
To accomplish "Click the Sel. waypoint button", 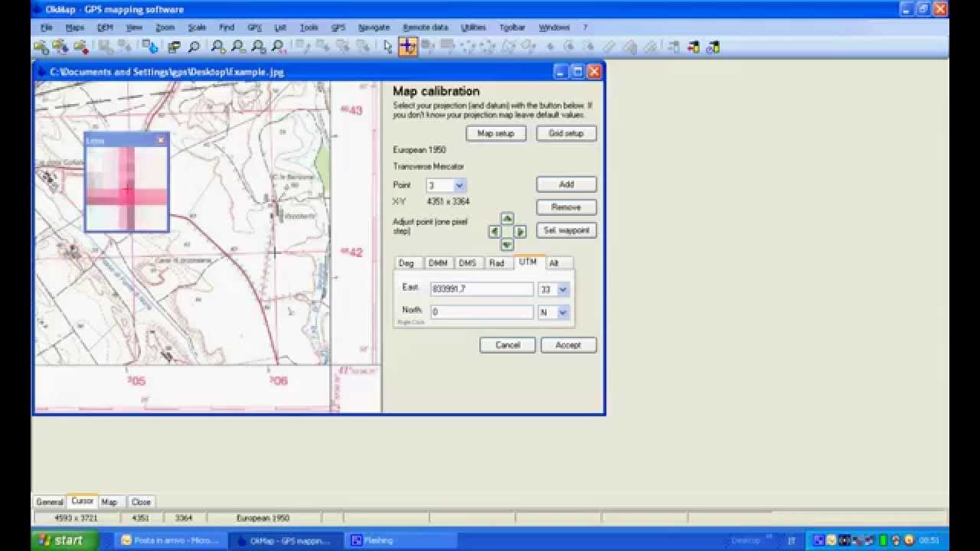I will pyautogui.click(x=566, y=230).
